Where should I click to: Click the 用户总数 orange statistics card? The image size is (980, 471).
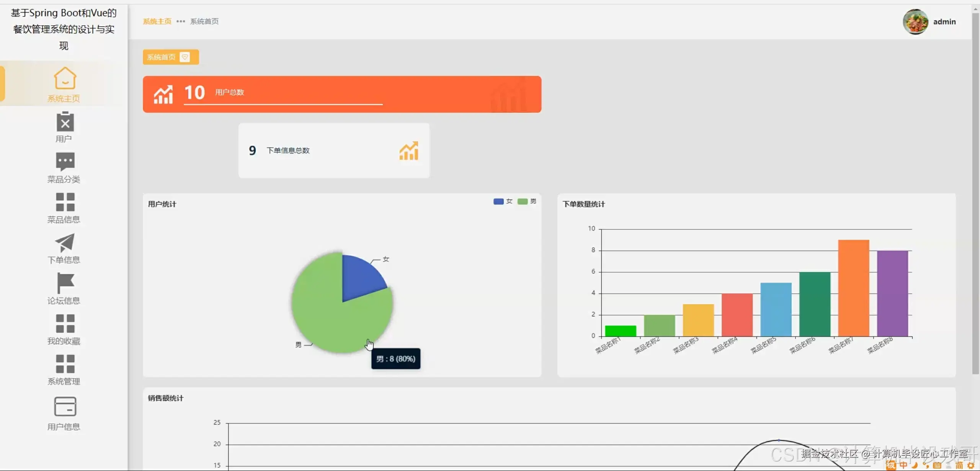point(341,94)
